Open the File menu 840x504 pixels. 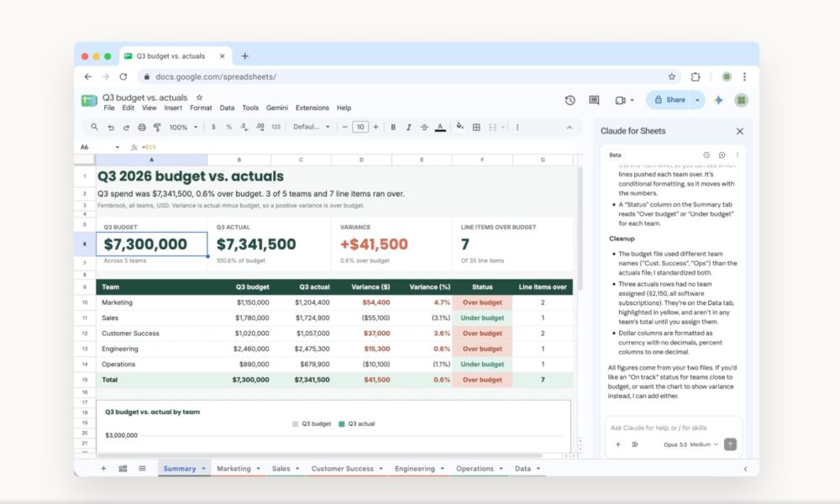109,108
